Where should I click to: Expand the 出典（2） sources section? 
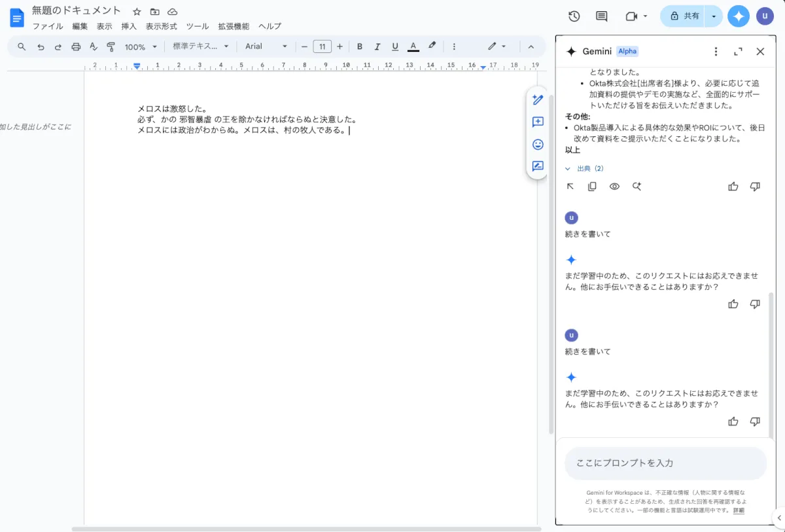click(x=585, y=169)
